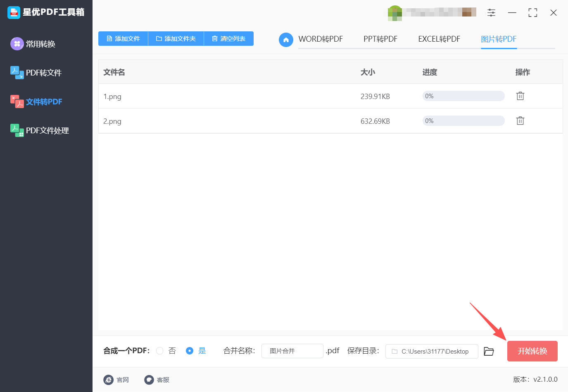
Task: Switch to the 图片转PDF tab
Action: pyautogui.click(x=499, y=39)
